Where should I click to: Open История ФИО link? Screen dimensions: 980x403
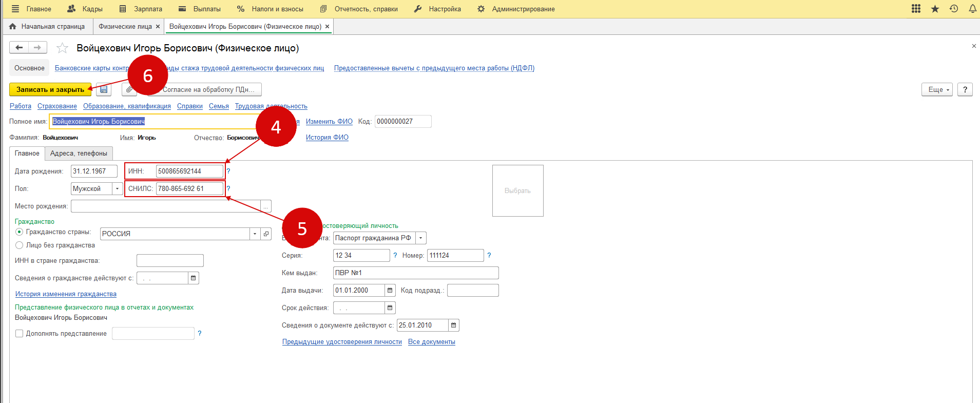click(x=327, y=138)
